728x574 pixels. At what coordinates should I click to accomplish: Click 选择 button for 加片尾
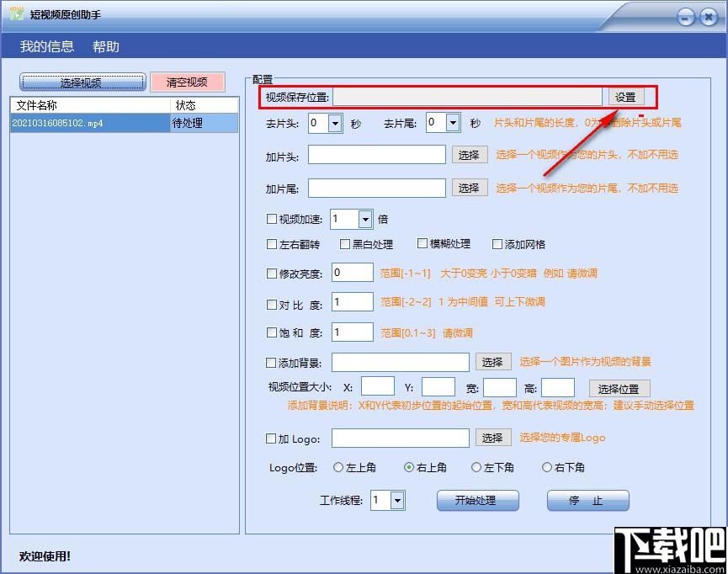click(x=470, y=188)
